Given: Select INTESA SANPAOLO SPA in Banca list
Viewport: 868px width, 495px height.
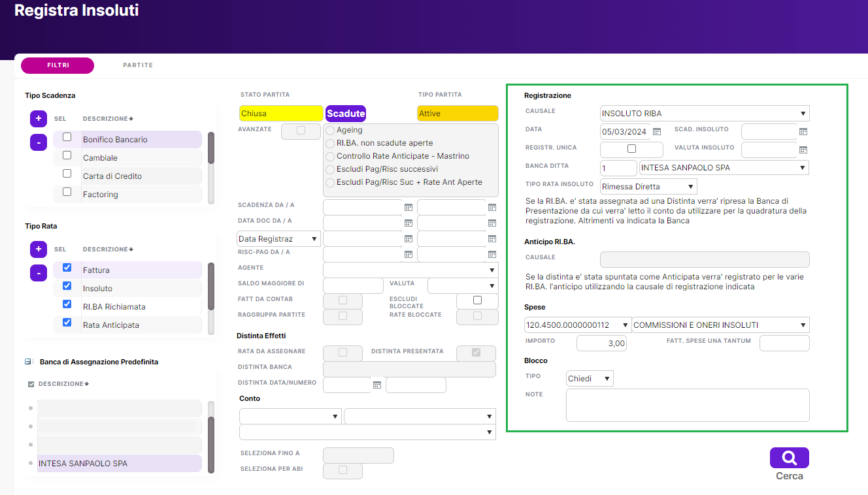Looking at the screenshot, I should coord(120,464).
